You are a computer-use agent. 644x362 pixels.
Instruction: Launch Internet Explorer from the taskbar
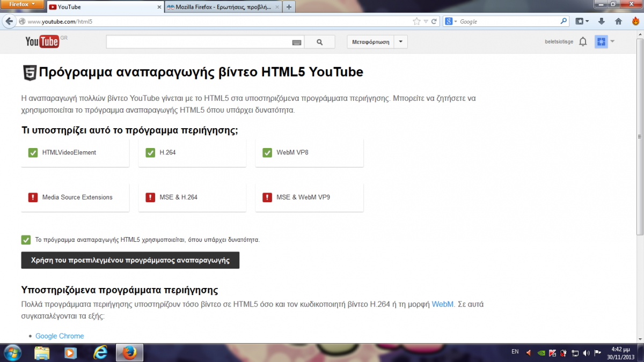click(x=100, y=352)
